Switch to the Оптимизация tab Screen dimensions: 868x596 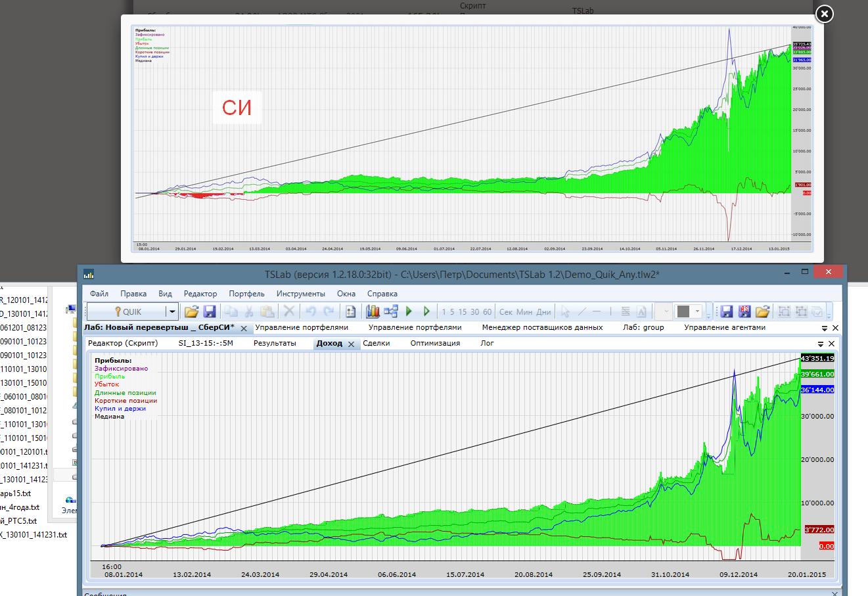coord(435,343)
